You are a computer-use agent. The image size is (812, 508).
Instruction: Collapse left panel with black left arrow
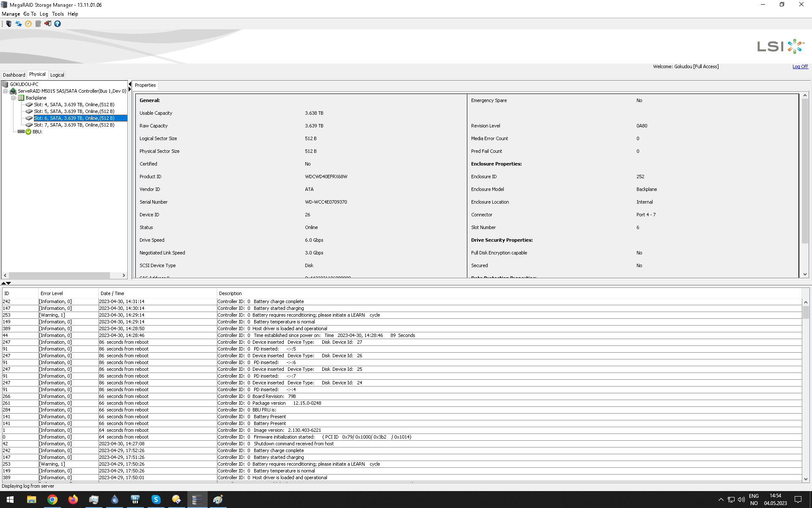tap(130, 84)
